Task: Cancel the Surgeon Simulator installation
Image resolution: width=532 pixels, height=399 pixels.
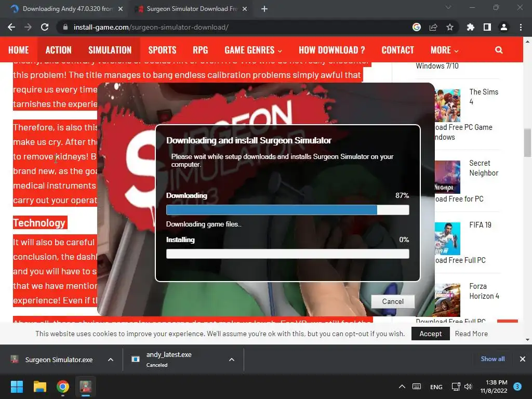Action: 393,301
